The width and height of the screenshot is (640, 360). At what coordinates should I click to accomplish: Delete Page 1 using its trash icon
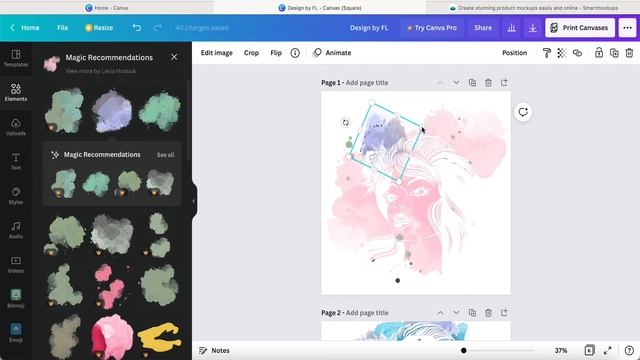(x=488, y=82)
